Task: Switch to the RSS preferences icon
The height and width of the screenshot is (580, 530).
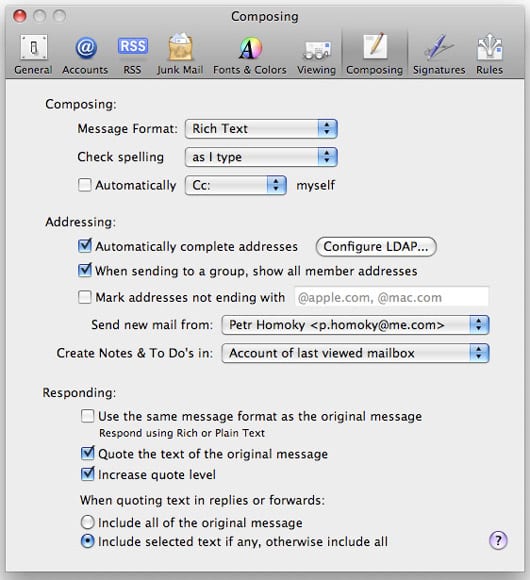Action: tap(132, 54)
